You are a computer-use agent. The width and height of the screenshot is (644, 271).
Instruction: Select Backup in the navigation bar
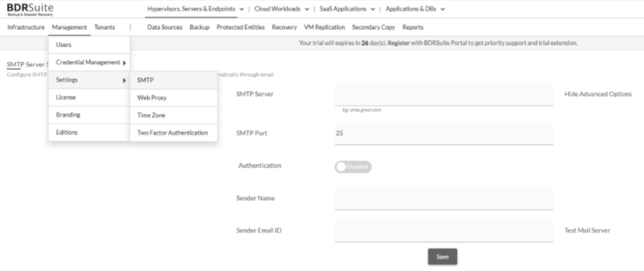click(x=199, y=27)
